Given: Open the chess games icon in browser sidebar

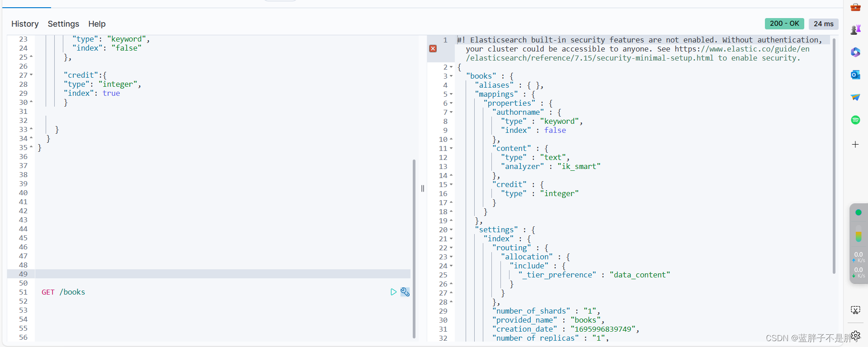Looking at the screenshot, I should click(855, 29).
